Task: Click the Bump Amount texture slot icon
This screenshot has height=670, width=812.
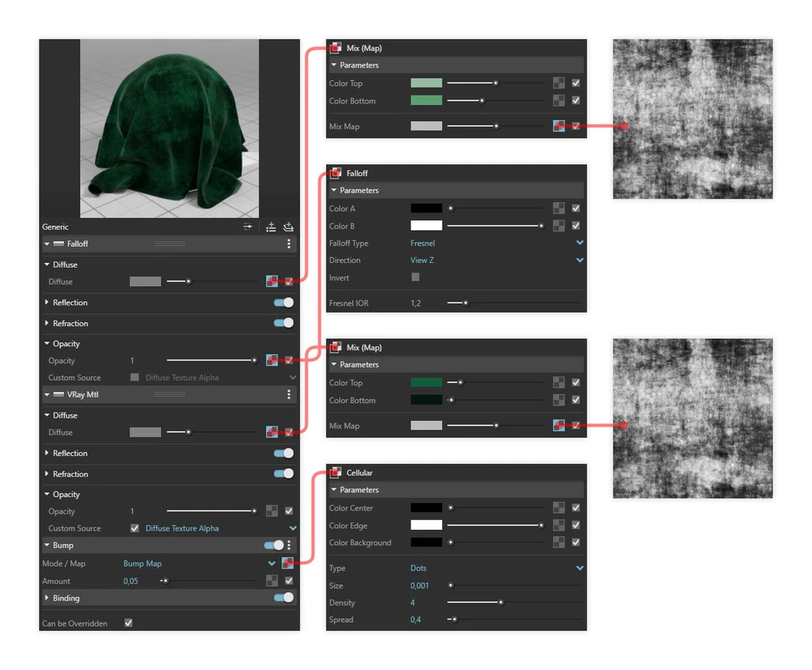Action: coord(272,581)
